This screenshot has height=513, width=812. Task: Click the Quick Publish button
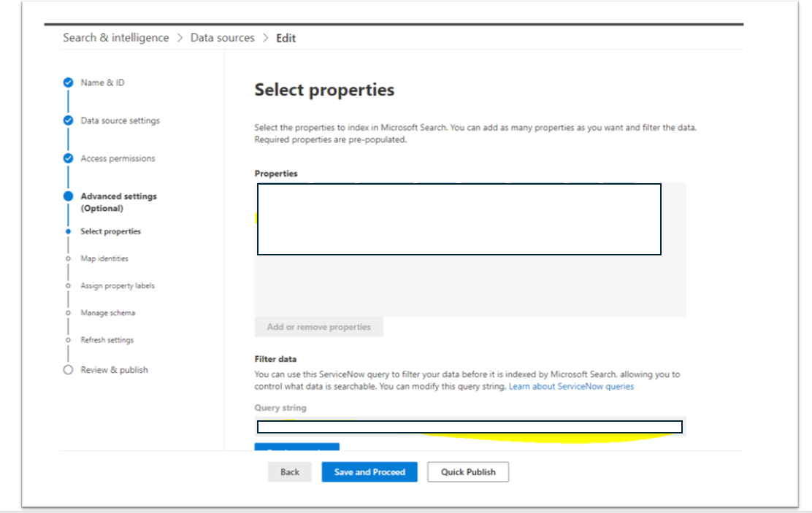467,472
